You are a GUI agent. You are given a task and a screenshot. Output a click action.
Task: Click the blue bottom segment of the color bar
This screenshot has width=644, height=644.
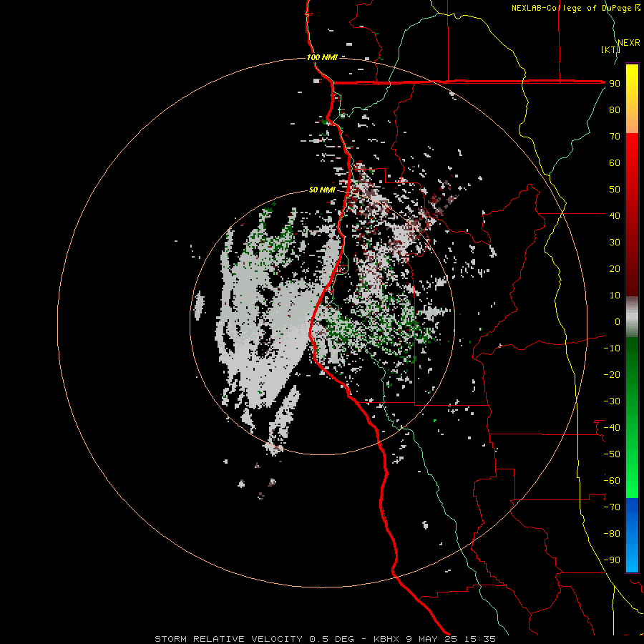632,535
